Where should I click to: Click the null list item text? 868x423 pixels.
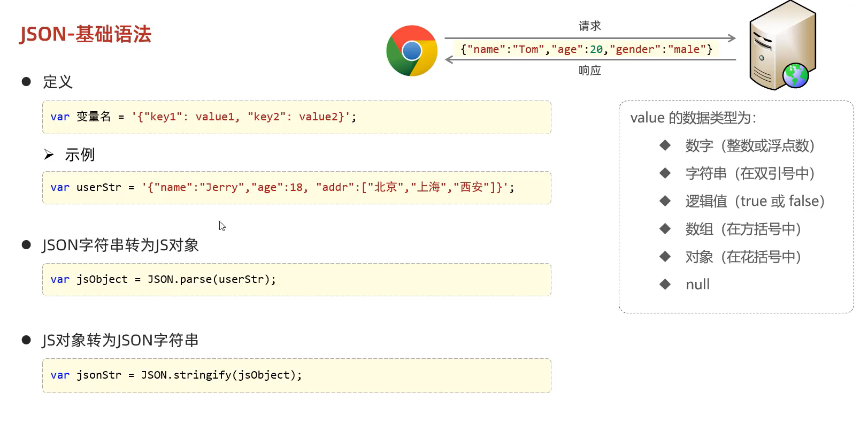[x=698, y=284]
